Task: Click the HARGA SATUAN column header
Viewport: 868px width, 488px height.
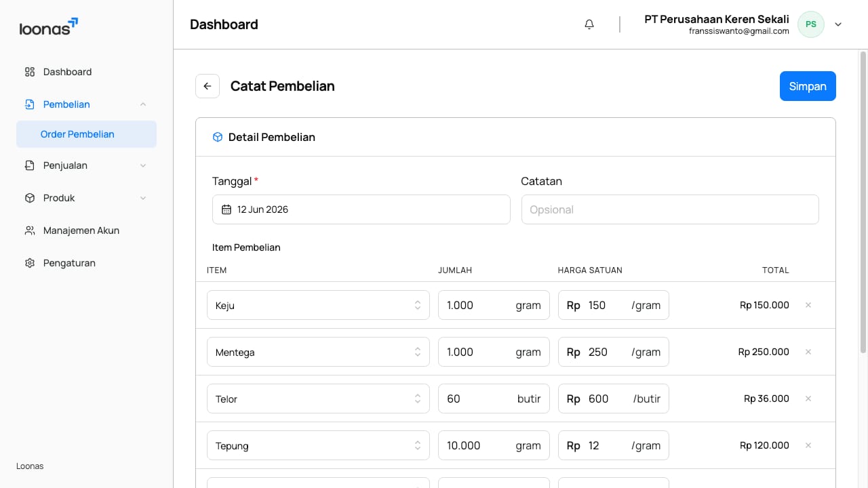Action: click(590, 270)
